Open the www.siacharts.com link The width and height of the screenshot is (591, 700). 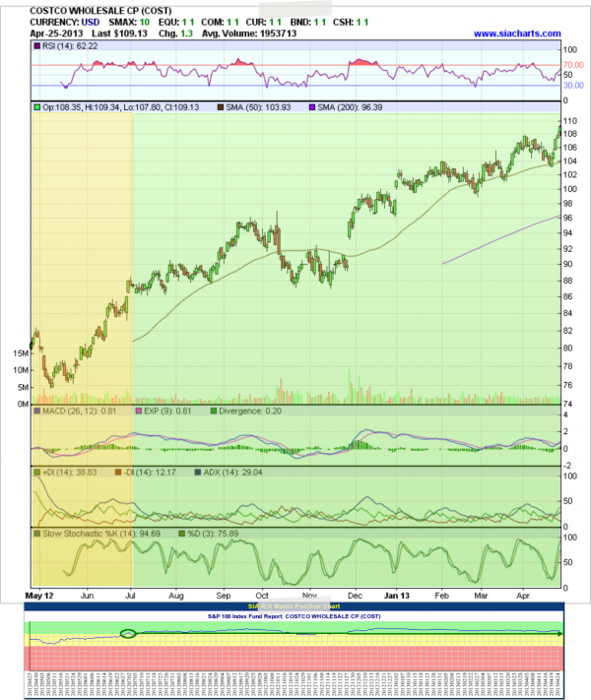516,33
